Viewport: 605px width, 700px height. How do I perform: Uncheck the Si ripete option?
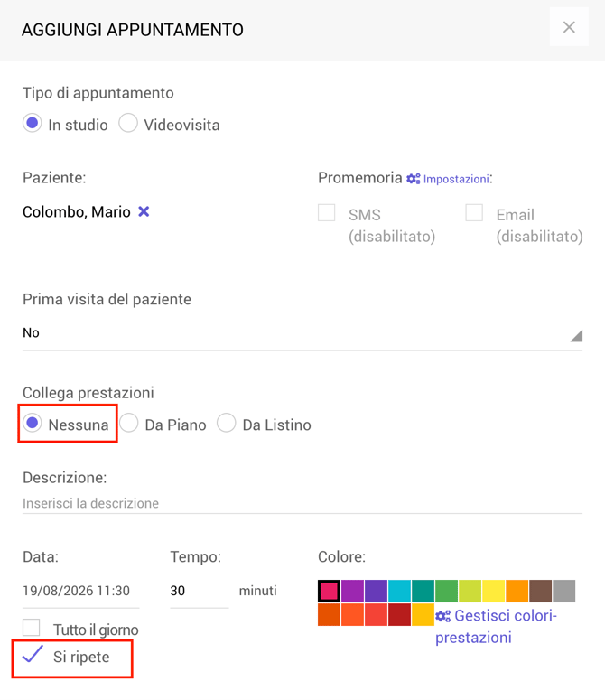pos(33,655)
